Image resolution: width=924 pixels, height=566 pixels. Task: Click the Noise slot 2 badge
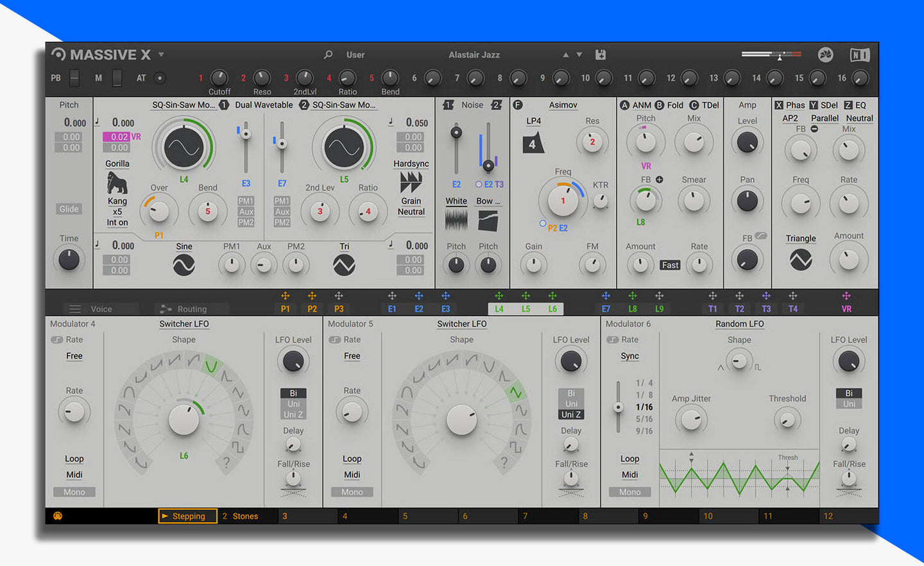coord(496,105)
